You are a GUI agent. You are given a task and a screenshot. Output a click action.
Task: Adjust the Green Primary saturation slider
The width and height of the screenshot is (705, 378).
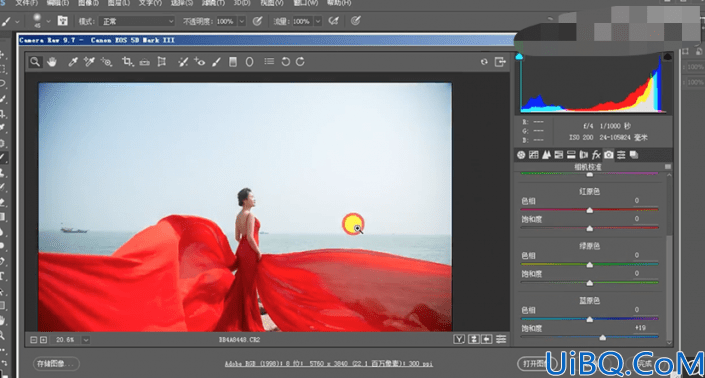(589, 283)
